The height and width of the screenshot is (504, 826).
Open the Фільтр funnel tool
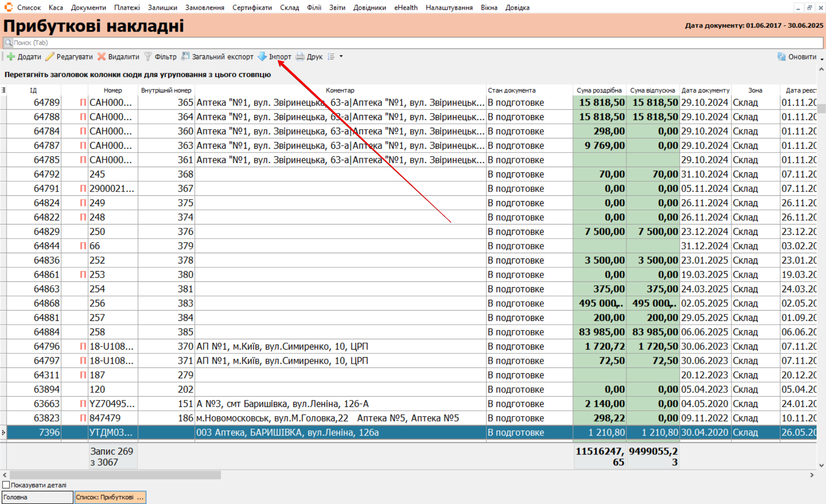[148, 57]
